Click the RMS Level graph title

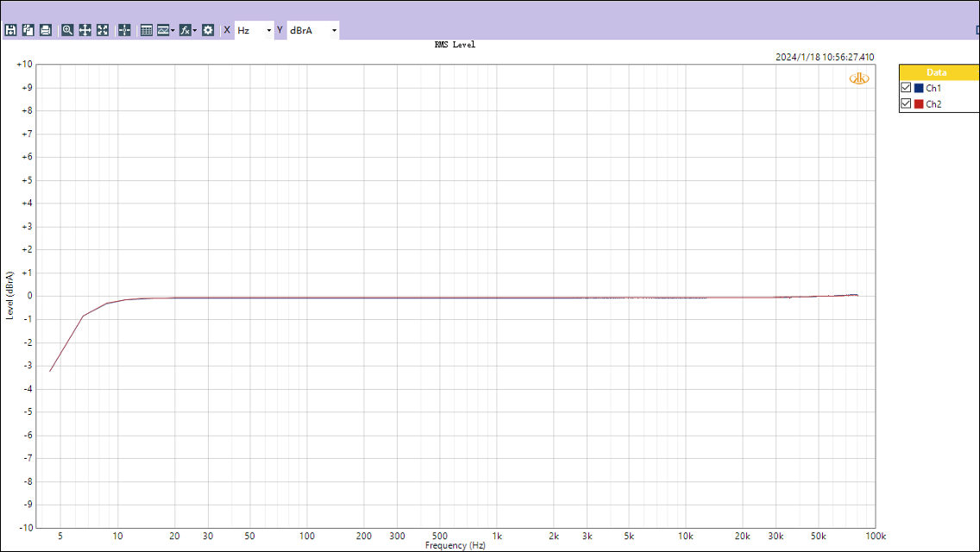click(x=455, y=45)
